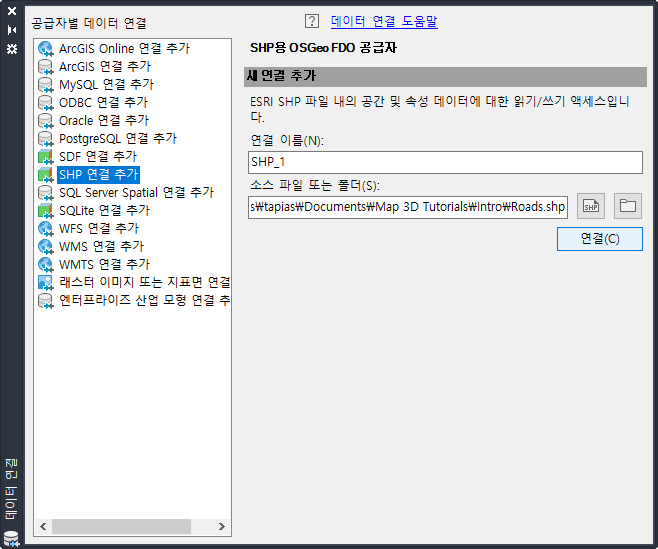Click the list scrollbar left arrow
The width and height of the screenshot is (658, 549).
[43, 526]
